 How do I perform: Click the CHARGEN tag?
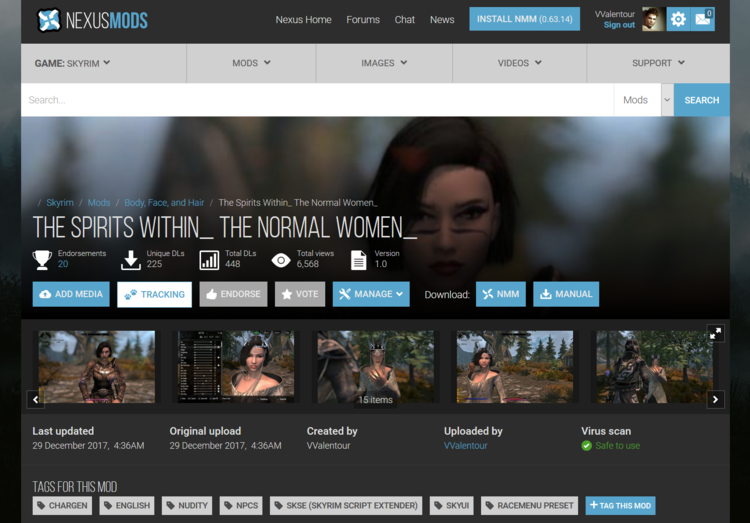62,505
